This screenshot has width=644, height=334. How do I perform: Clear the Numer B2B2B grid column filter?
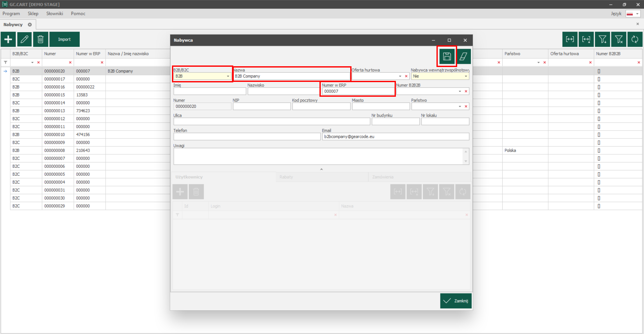pyautogui.click(x=639, y=62)
